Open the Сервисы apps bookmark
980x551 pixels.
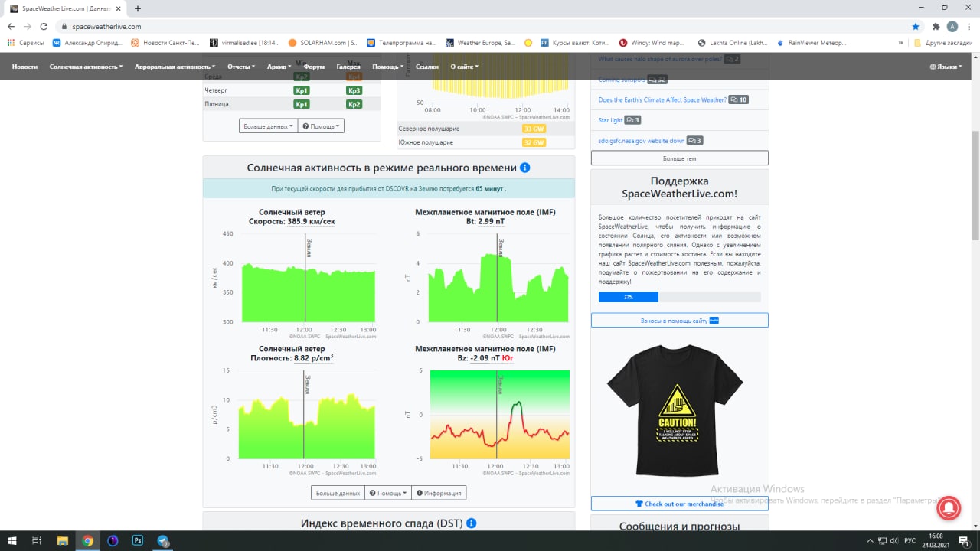[x=27, y=43]
